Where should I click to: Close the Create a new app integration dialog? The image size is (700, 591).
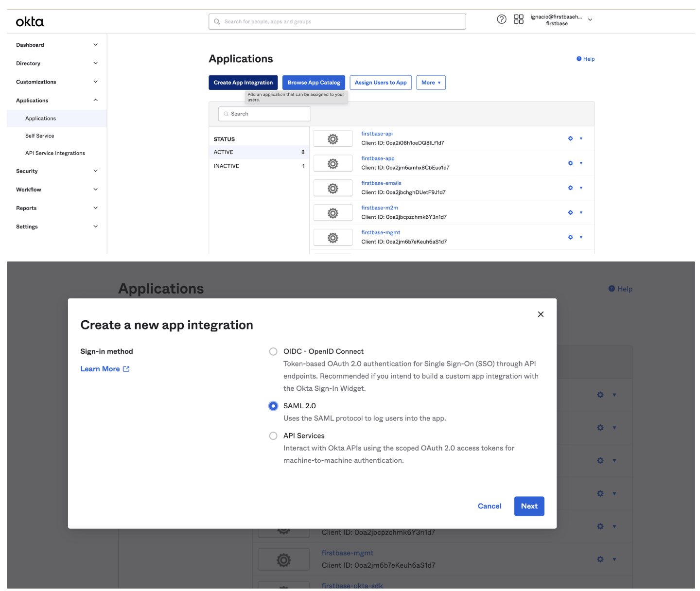point(541,314)
